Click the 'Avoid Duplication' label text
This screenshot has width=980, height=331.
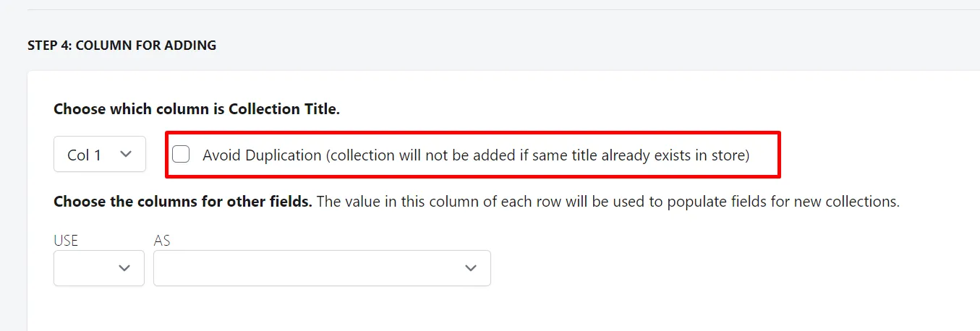pos(262,155)
